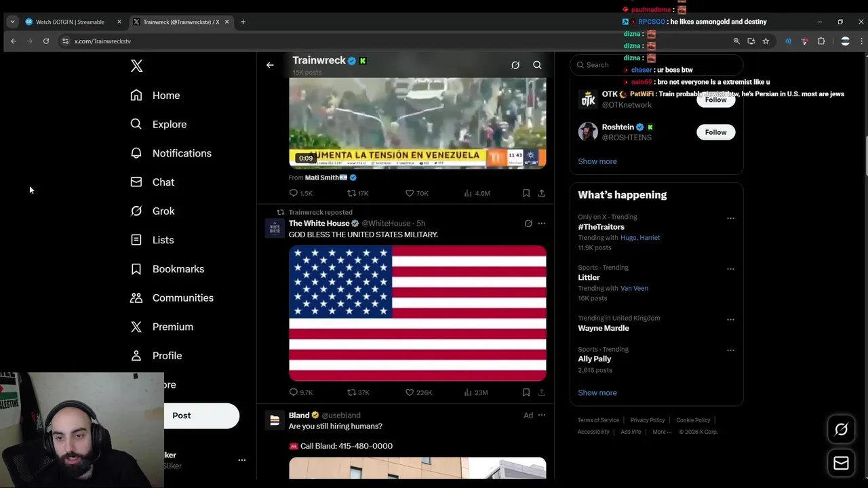Click Grok icon in Trainwreck profile header
Image resolution: width=868 pixels, height=488 pixels.
pyautogui.click(x=515, y=65)
